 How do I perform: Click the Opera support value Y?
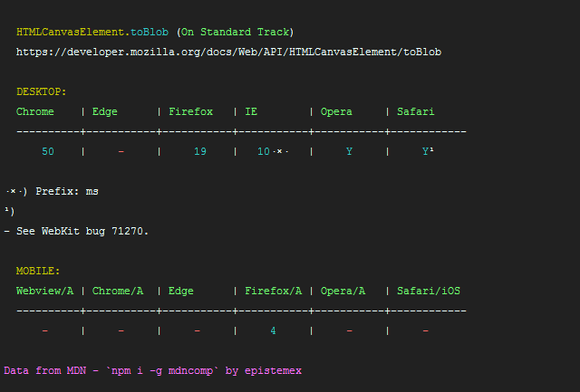click(349, 151)
